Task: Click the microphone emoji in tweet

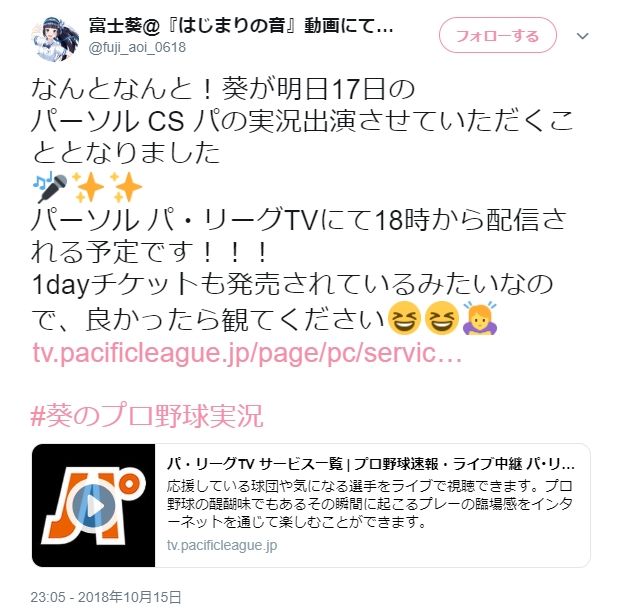Action: click(50, 187)
